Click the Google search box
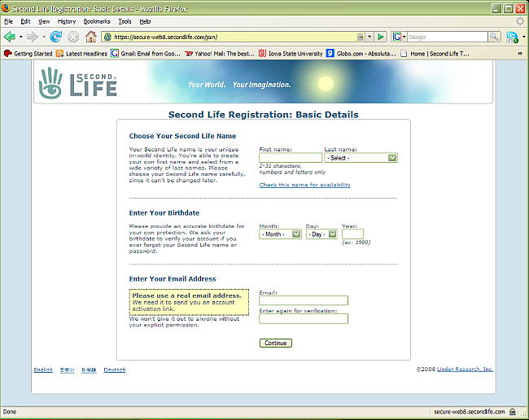Viewport: 529px width, 420px height. [448, 37]
